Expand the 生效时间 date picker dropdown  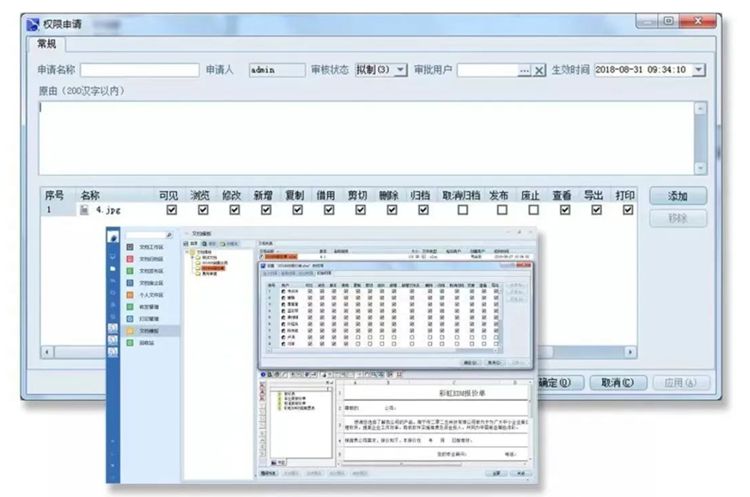point(698,70)
